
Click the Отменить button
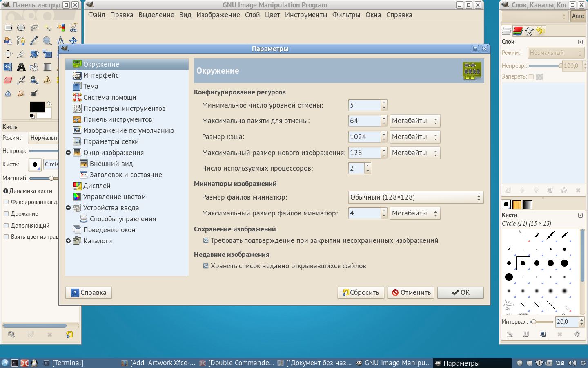(411, 293)
